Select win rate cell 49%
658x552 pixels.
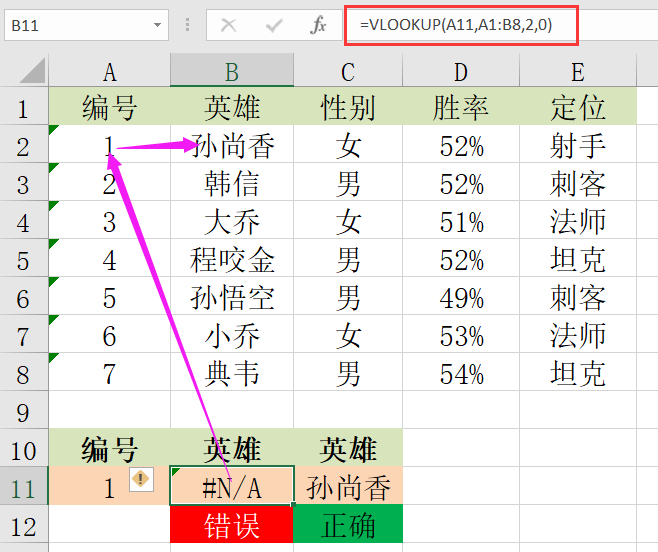tap(461, 297)
